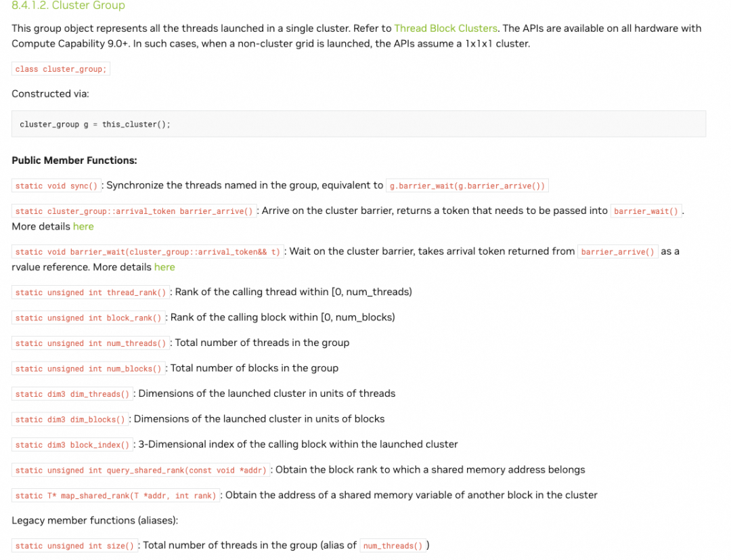Click 'static dim3 dim_threads()' signature

(72, 394)
